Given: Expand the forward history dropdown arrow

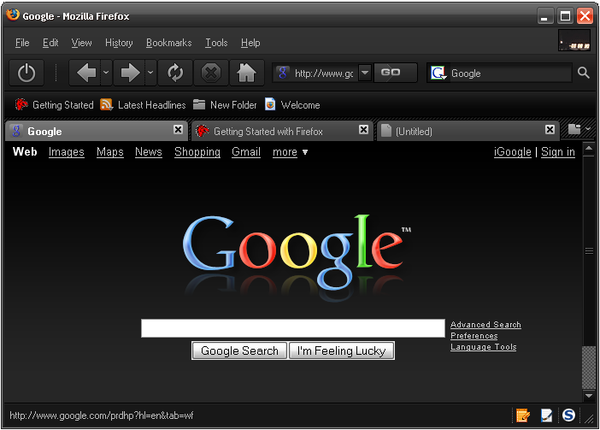Looking at the screenshot, I should click(x=150, y=73).
